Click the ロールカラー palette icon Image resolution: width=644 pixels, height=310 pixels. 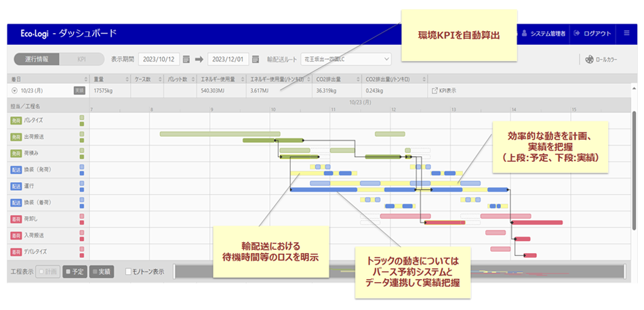[x=589, y=60]
